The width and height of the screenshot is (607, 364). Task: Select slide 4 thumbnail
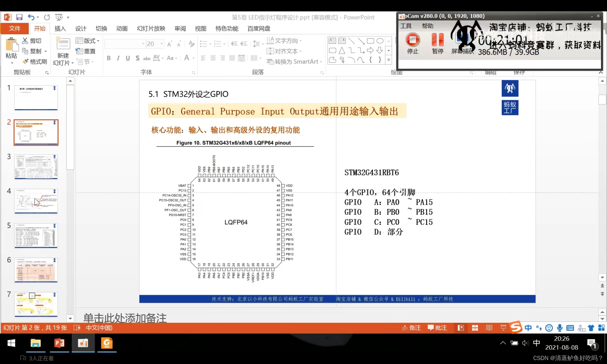tap(36, 201)
